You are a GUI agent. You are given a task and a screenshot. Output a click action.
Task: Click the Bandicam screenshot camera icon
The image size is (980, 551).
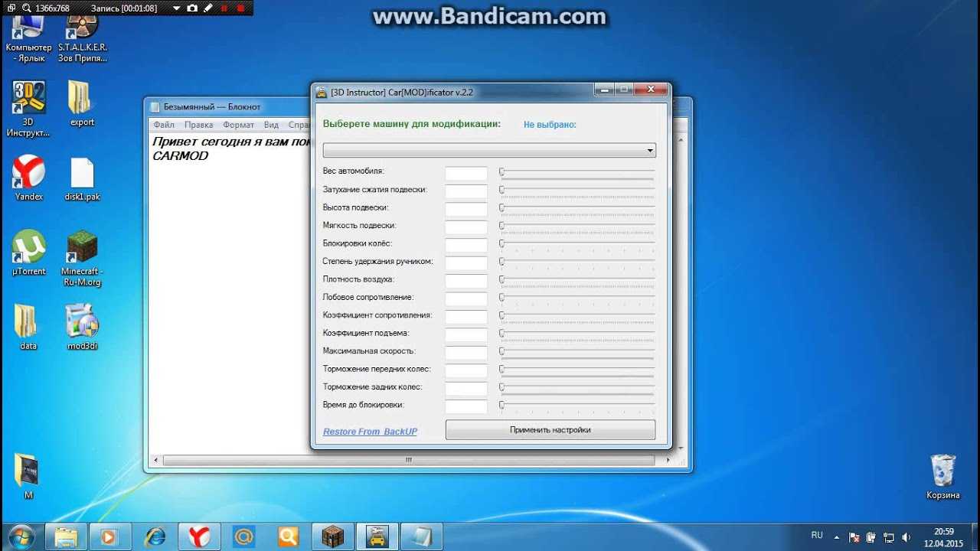[192, 8]
